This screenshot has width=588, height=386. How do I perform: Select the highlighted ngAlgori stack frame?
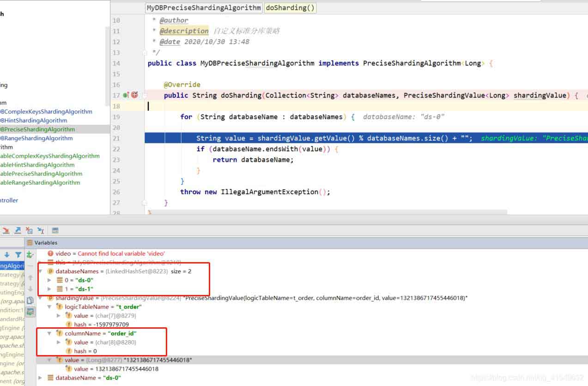pyautogui.click(x=12, y=266)
